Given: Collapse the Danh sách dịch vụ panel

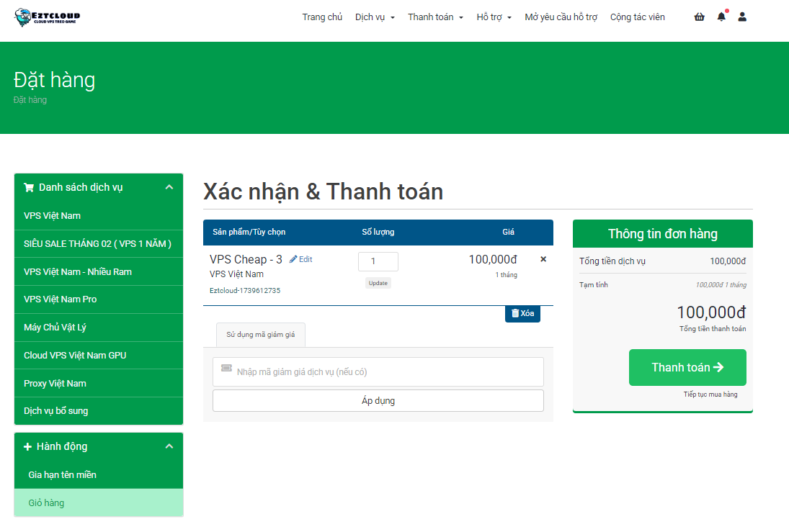Looking at the screenshot, I should coord(169,187).
